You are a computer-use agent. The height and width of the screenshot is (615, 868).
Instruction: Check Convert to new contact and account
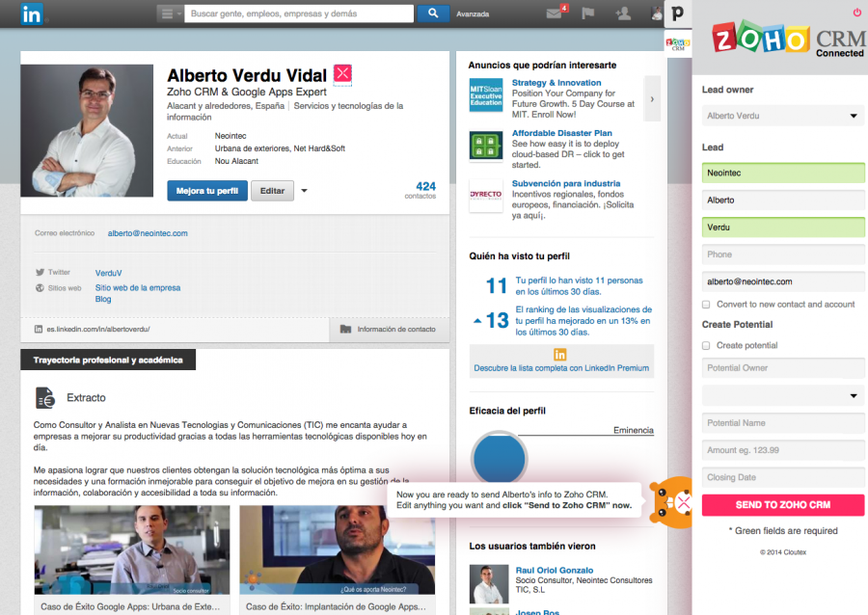[x=706, y=305]
